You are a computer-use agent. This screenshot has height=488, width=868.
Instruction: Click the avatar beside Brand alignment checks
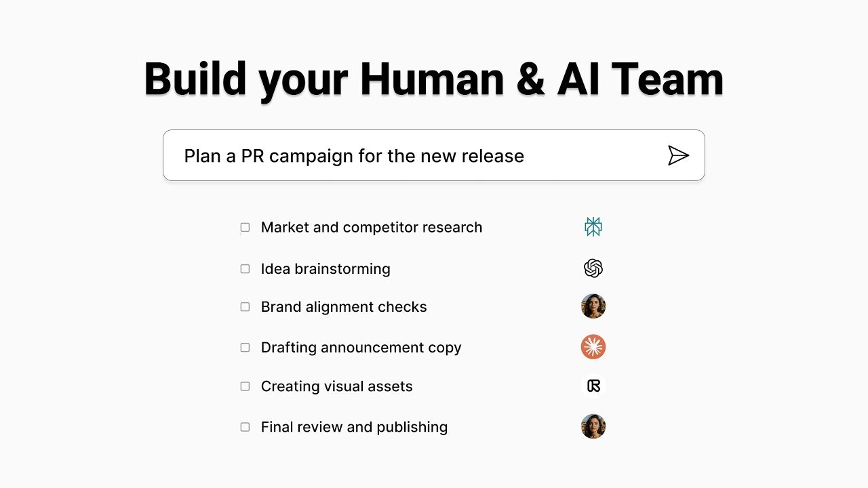[593, 306]
